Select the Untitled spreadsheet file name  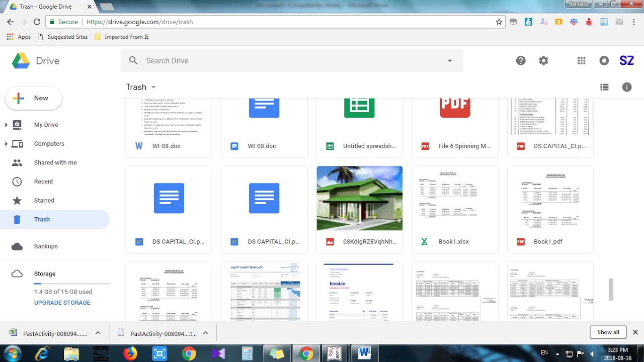tap(369, 146)
